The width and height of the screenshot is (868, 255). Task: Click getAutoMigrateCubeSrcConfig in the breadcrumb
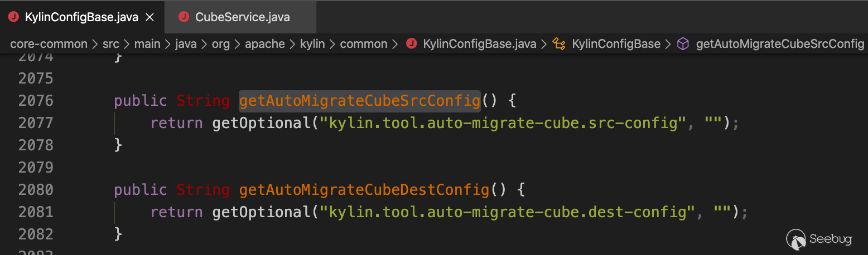tap(780, 44)
